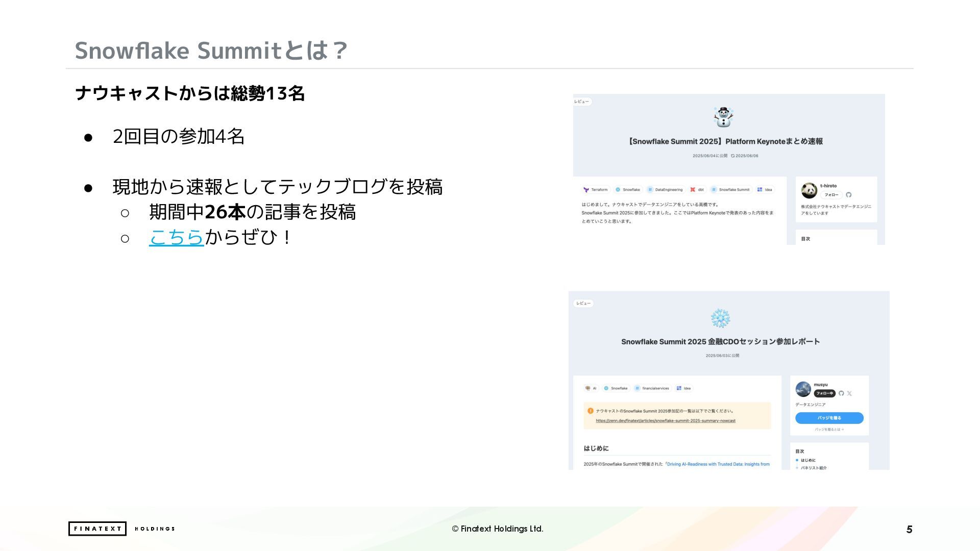Click the orange alert icon in notice box
980x551 pixels.
591,411
